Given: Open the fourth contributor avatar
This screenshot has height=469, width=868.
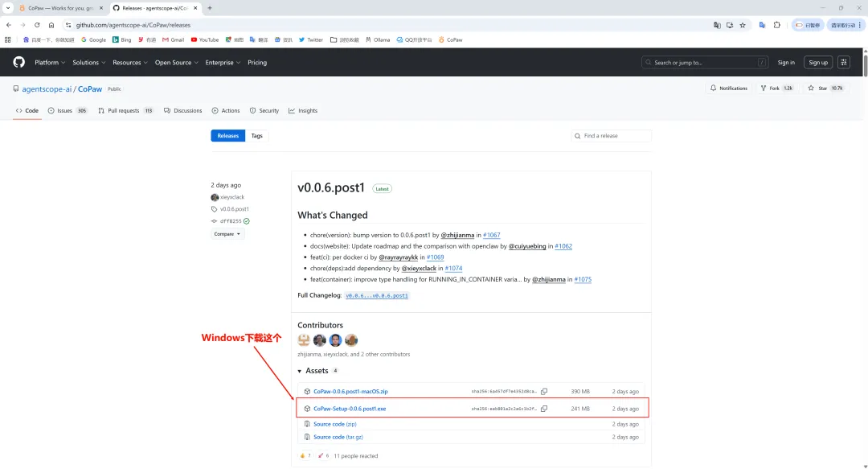Looking at the screenshot, I should pyautogui.click(x=351, y=339).
